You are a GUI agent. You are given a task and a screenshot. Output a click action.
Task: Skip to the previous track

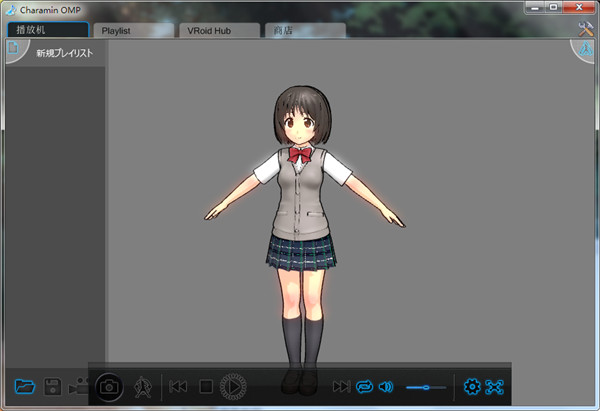coord(178,386)
